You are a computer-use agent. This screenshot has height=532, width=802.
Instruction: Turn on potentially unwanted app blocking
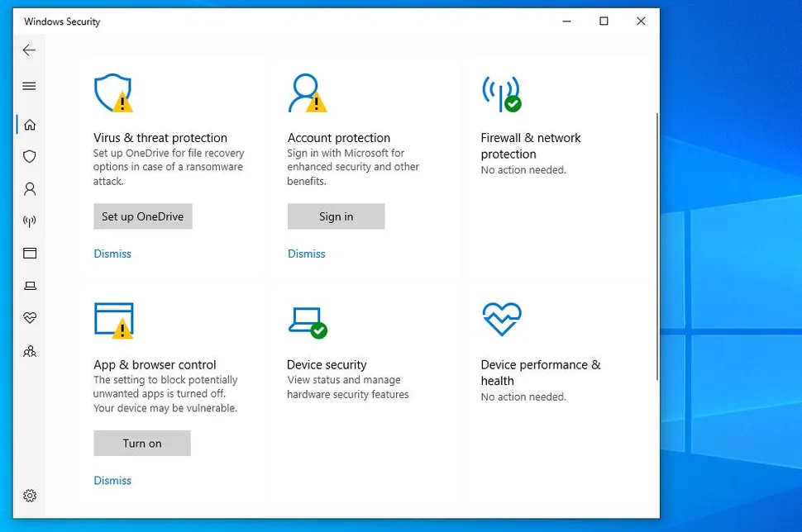coord(142,444)
